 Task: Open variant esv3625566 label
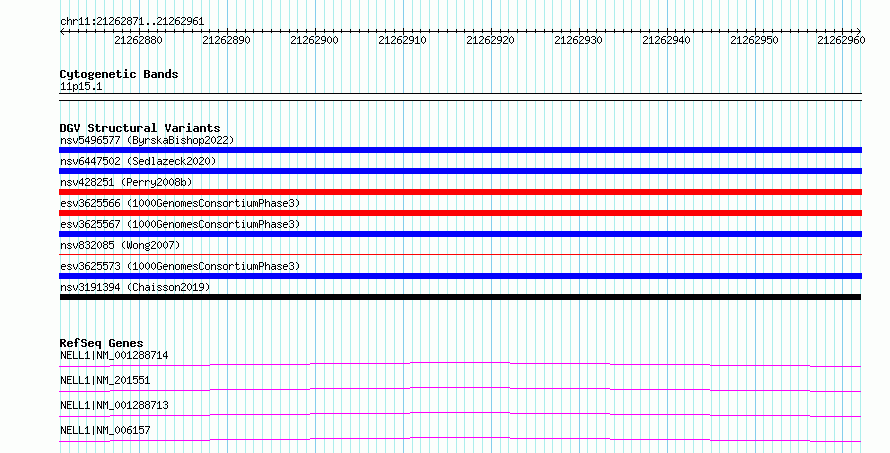(x=179, y=203)
